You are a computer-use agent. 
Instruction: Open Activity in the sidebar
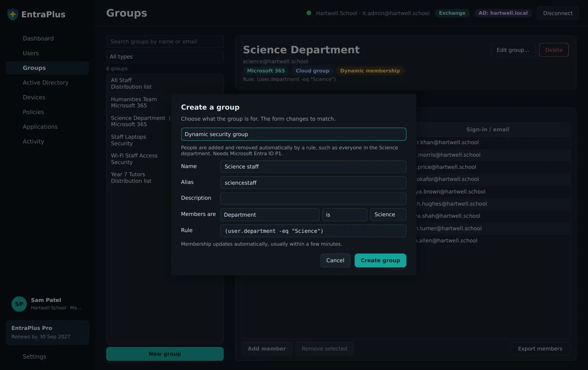47,142
